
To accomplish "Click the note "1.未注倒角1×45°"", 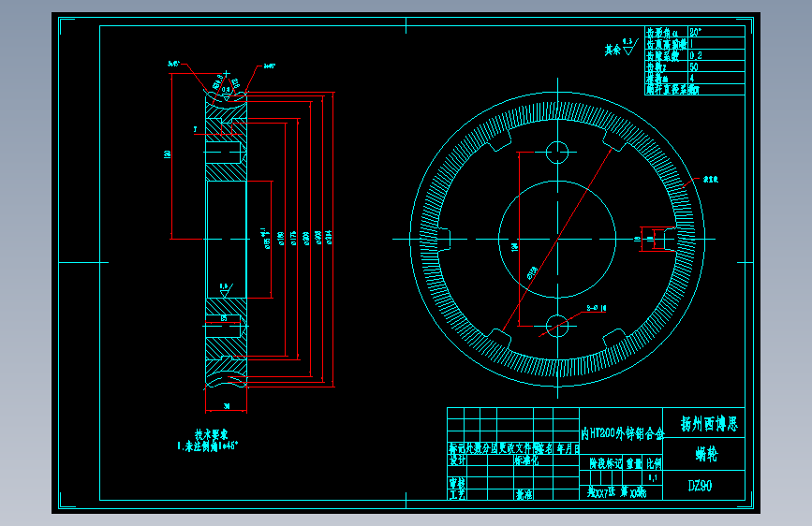I will pyautogui.click(x=208, y=446).
